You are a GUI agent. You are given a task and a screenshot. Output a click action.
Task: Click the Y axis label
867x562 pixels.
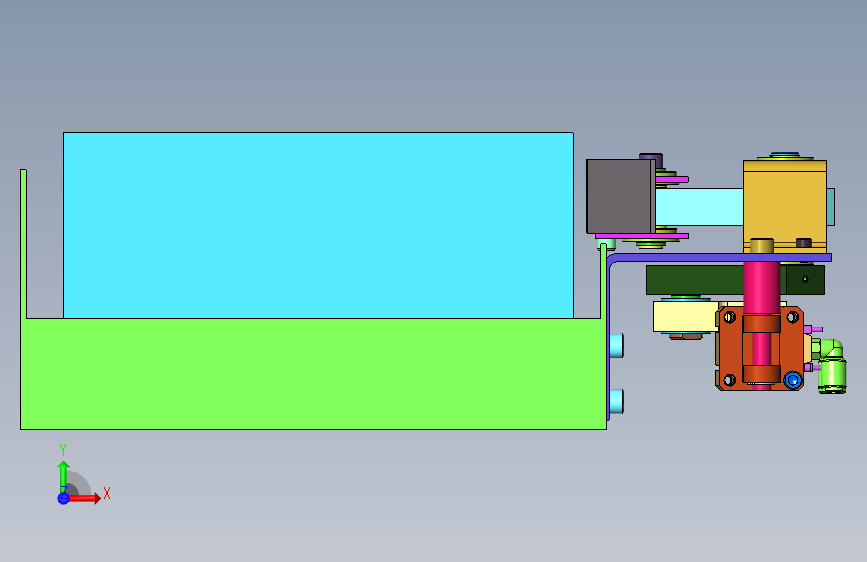coord(63,450)
